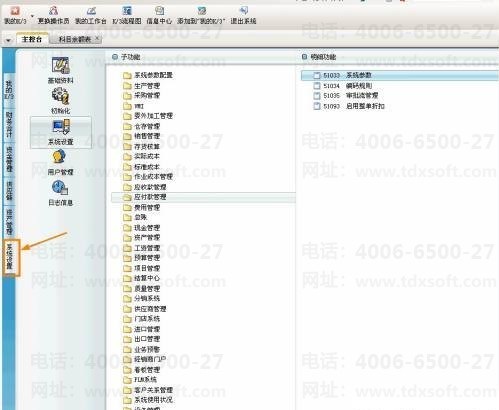Click the 更换操作员 toolbar icon
This screenshot has width=499, height=410.
pos(53,15)
